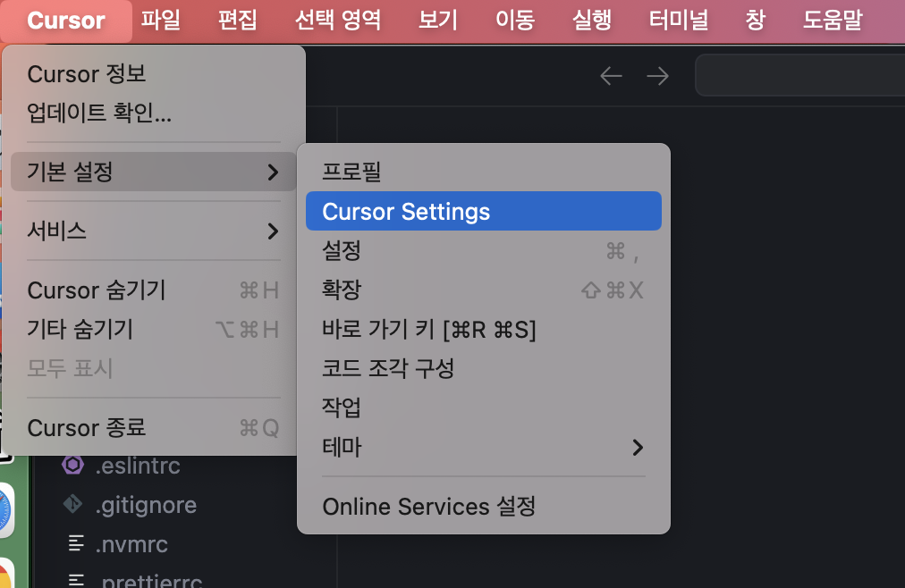Select 프로필 in the submenu
Viewport: 905px width, 588px height.
484,172
